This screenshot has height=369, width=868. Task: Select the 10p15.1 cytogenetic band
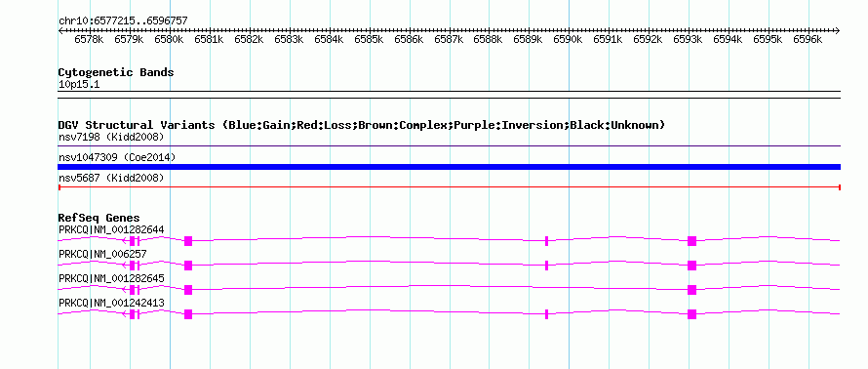(x=449, y=92)
